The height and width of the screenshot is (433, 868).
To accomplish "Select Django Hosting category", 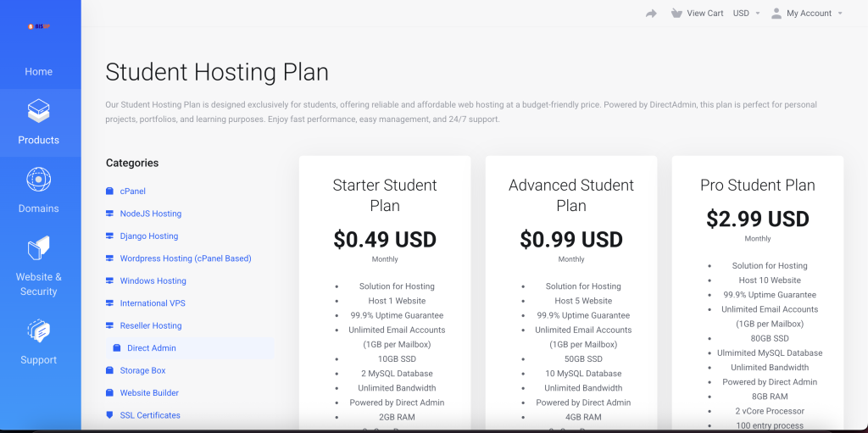I will click(148, 236).
